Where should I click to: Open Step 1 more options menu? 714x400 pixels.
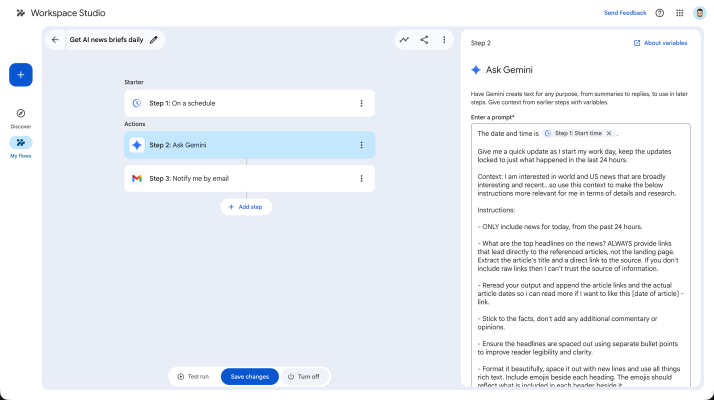point(362,103)
